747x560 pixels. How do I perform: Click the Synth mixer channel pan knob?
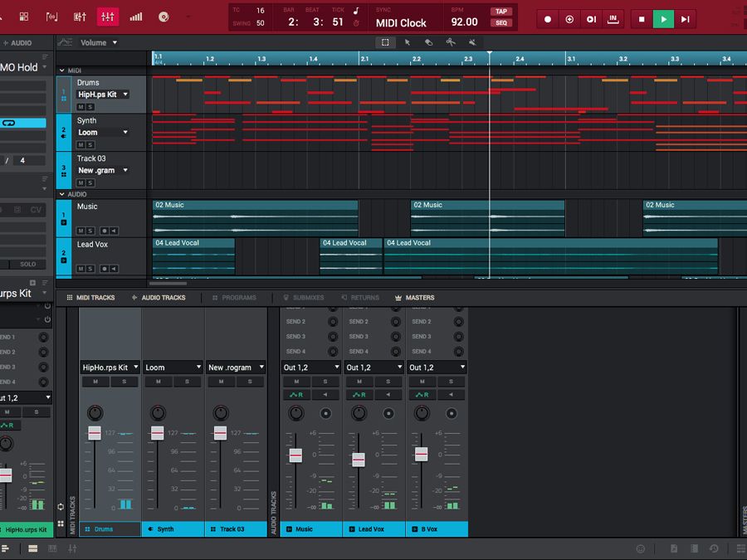click(x=158, y=413)
